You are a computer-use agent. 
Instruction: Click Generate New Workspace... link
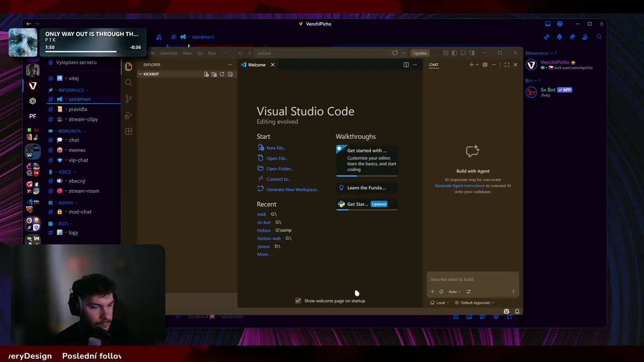click(x=293, y=189)
